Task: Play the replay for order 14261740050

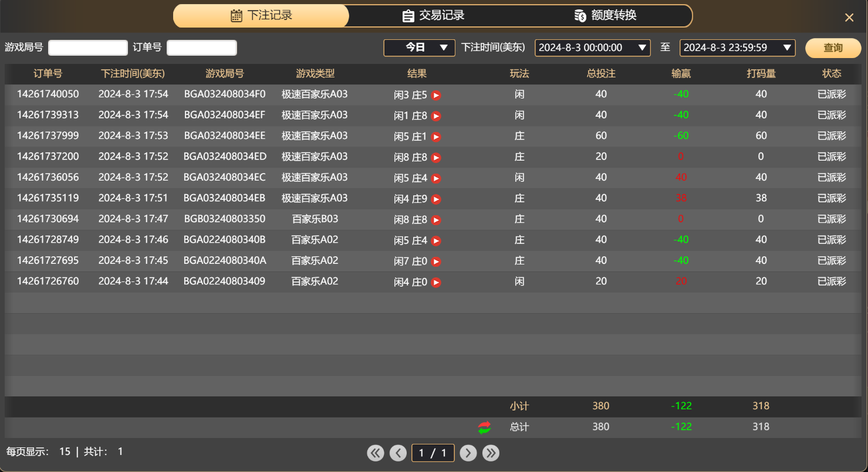Action: [435, 94]
